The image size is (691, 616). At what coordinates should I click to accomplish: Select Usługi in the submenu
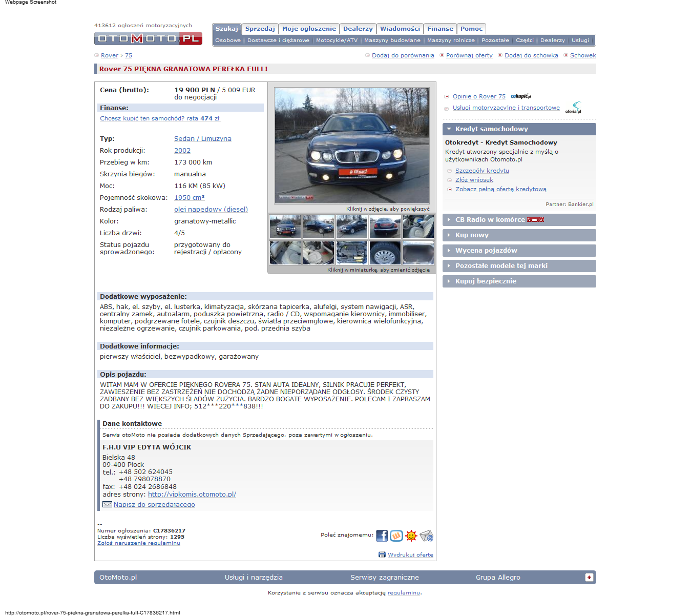point(580,40)
